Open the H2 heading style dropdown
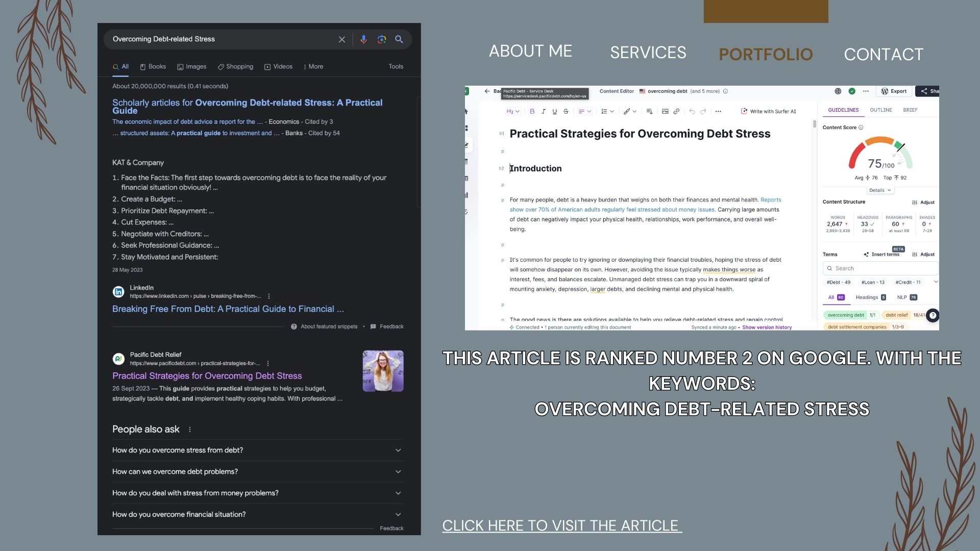980x551 pixels. pyautogui.click(x=512, y=111)
